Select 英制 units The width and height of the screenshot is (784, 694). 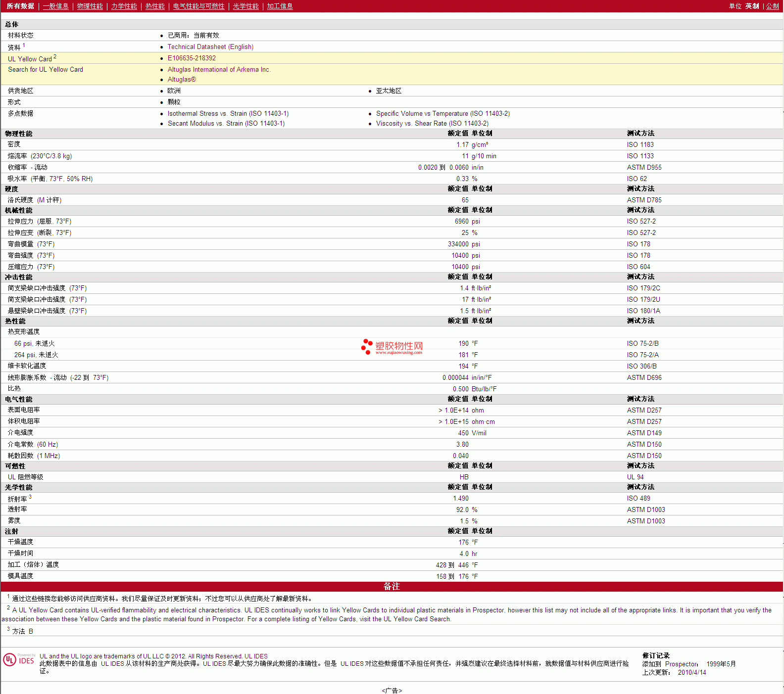tap(752, 6)
